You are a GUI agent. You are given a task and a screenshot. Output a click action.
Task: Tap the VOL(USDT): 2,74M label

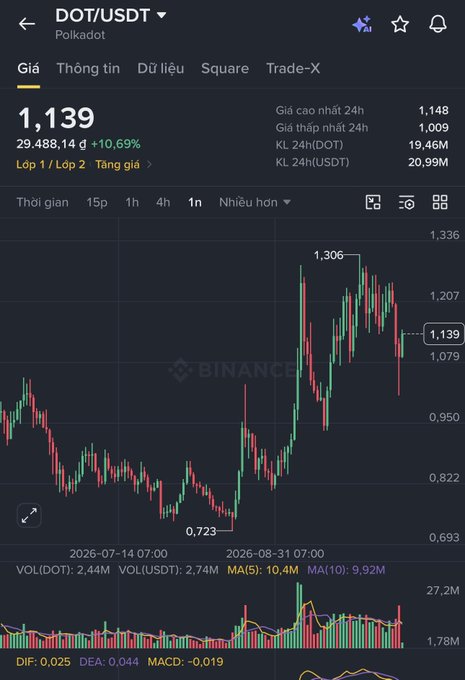[x=169, y=570]
